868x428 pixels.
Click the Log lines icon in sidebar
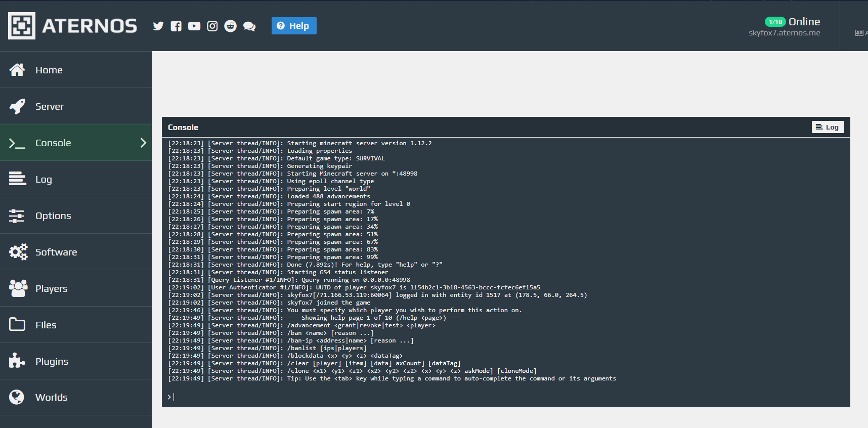17,179
